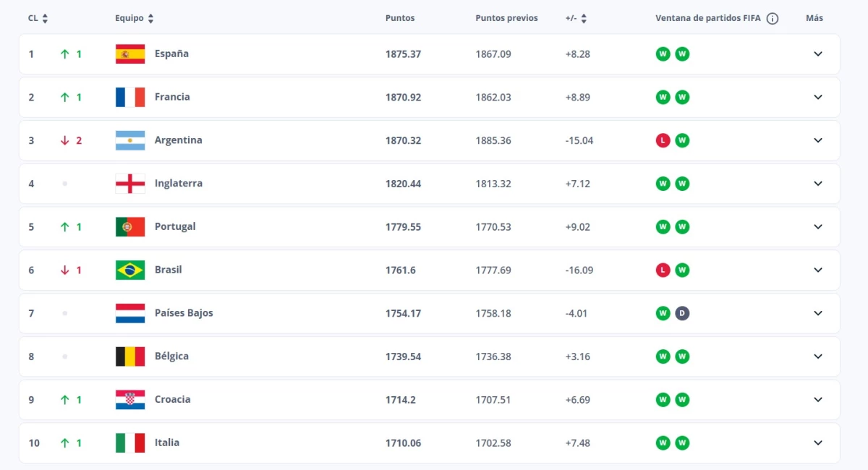Image resolution: width=868 pixels, height=470 pixels.
Task: Click the Croatia flag icon
Action: (130, 399)
